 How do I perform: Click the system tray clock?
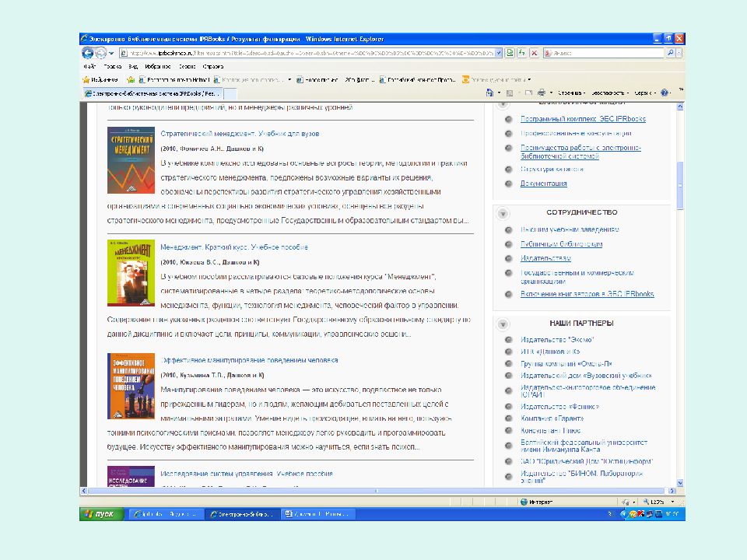(672, 514)
